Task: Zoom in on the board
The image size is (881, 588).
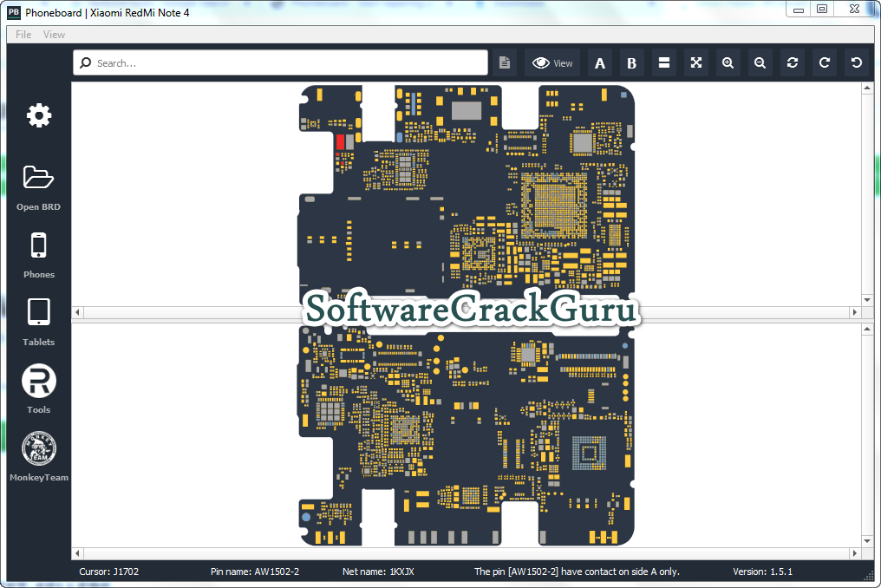Action: click(728, 62)
